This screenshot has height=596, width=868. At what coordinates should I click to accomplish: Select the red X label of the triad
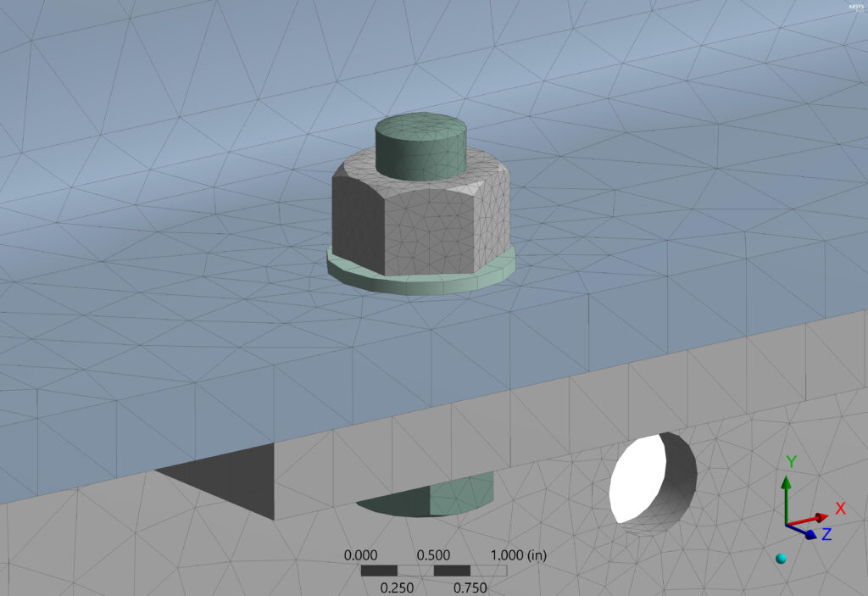tap(840, 508)
